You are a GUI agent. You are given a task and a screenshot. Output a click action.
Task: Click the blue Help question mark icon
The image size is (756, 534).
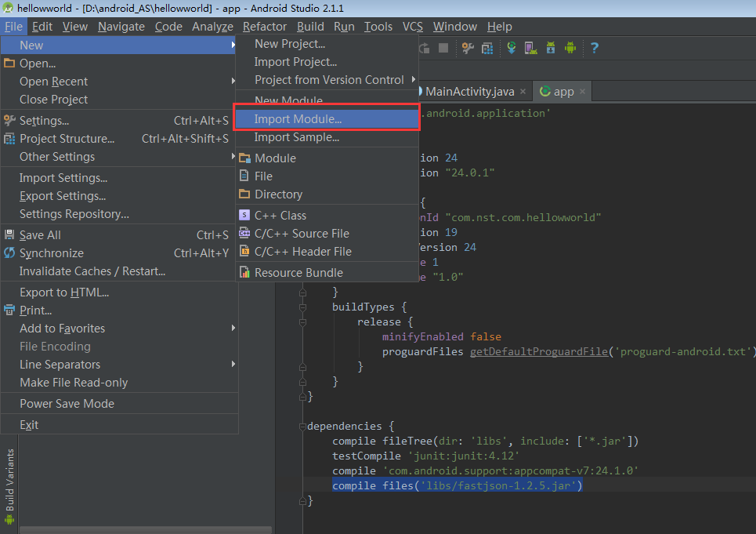(595, 48)
